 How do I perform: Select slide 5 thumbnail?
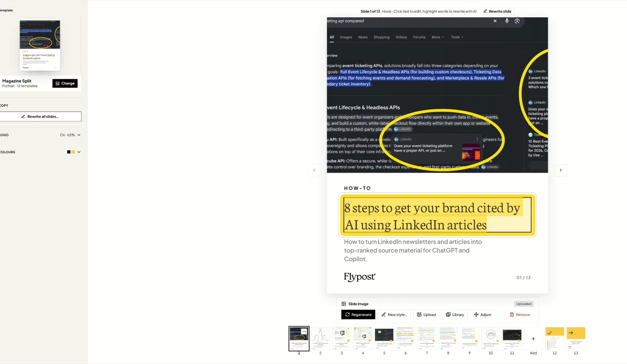pyautogui.click(x=384, y=339)
